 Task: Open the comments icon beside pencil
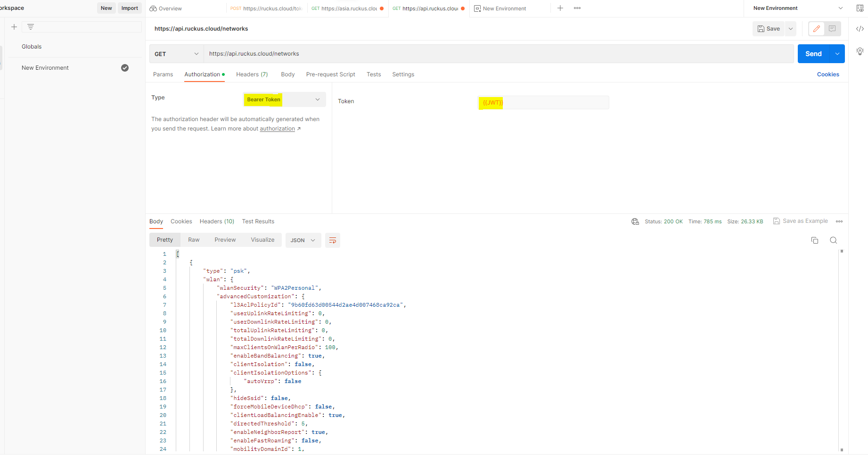[832, 29]
